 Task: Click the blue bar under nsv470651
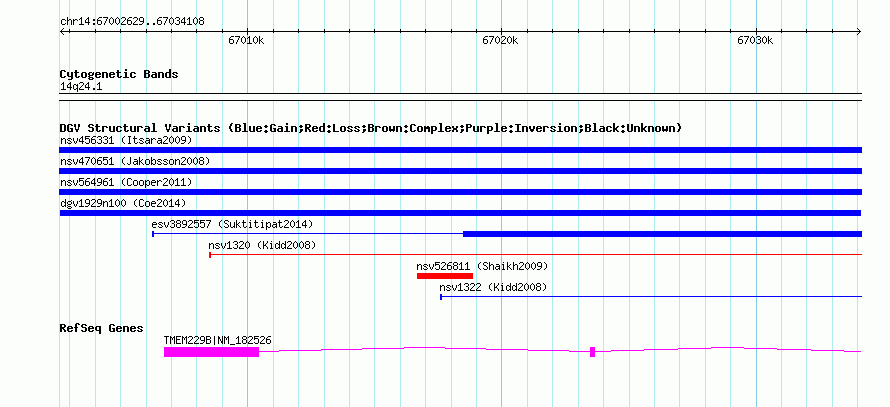[461, 171]
